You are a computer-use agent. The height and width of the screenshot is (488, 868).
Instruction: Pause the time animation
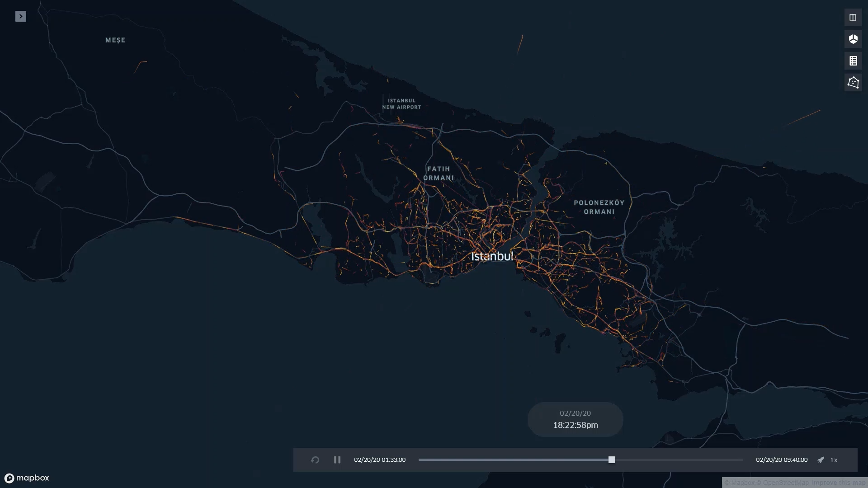click(337, 460)
